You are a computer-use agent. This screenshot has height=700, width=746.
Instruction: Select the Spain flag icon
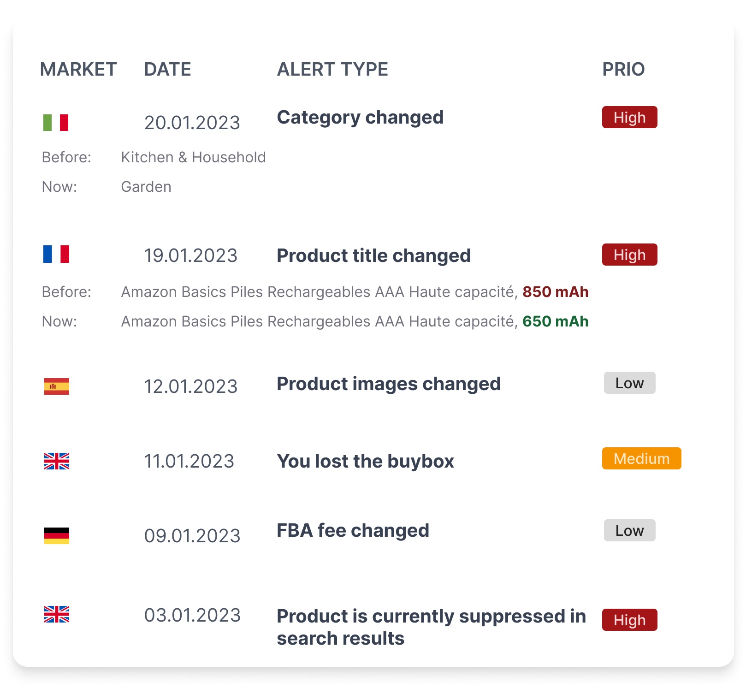click(56, 386)
